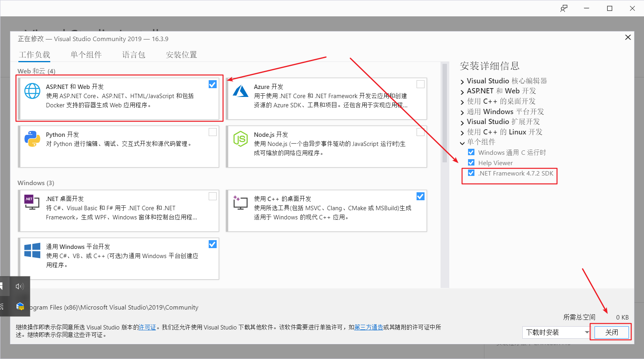Click the .NET desktop development icon
The width and height of the screenshot is (644, 359).
point(32,202)
